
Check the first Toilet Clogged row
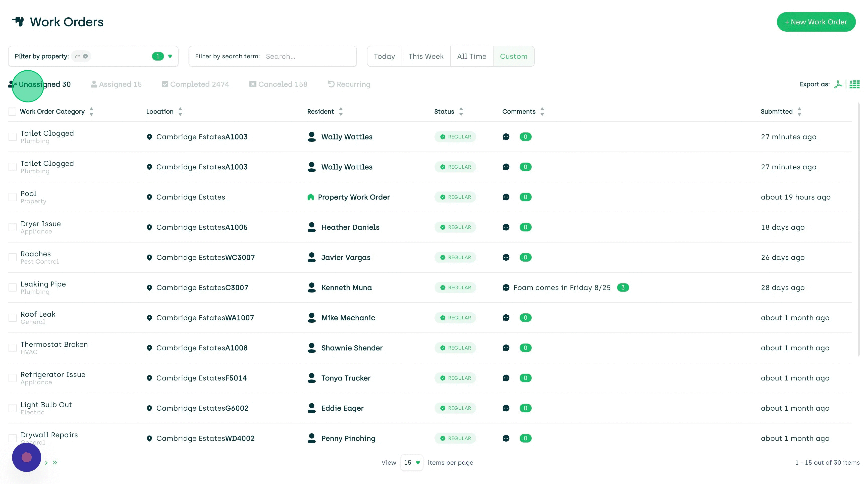(13, 137)
